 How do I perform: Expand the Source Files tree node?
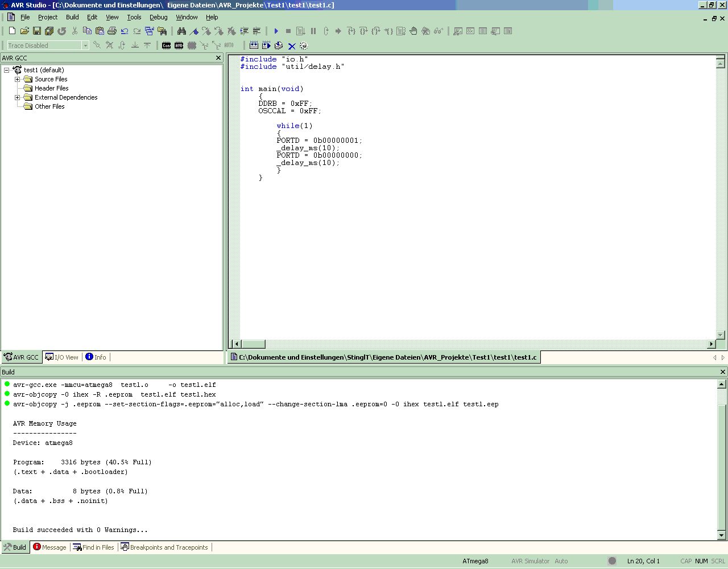coord(18,79)
